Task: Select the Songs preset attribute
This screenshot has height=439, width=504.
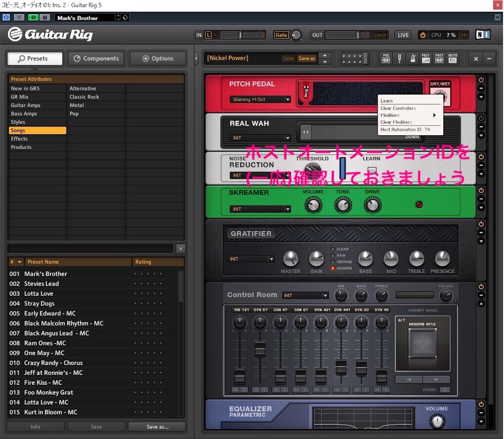Action: tap(37, 130)
